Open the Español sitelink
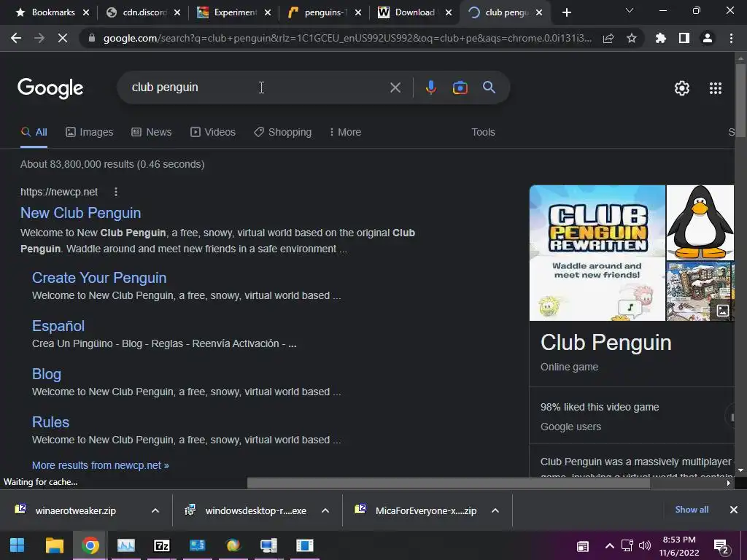The height and width of the screenshot is (560, 747). click(x=58, y=326)
